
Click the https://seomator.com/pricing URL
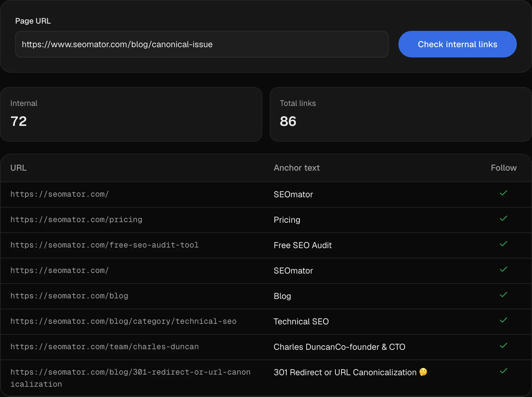coord(76,220)
